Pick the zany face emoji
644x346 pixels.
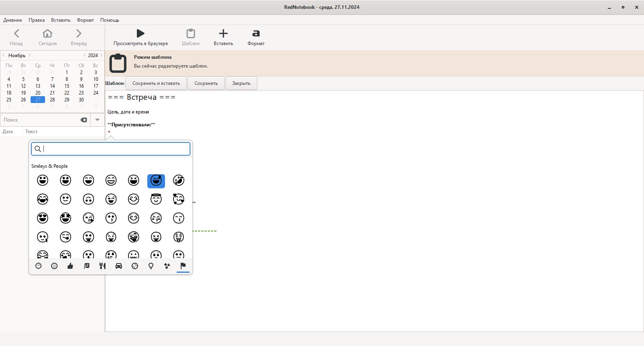(x=134, y=237)
